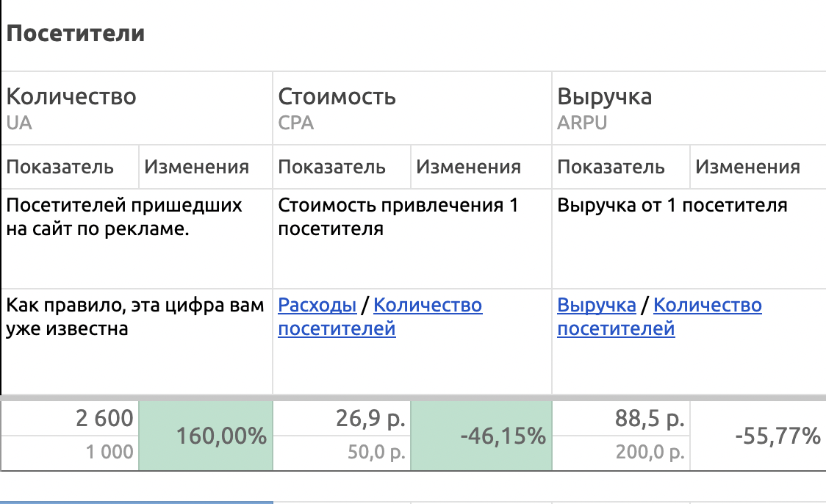Click the Выручка ARPU column header

(604, 107)
